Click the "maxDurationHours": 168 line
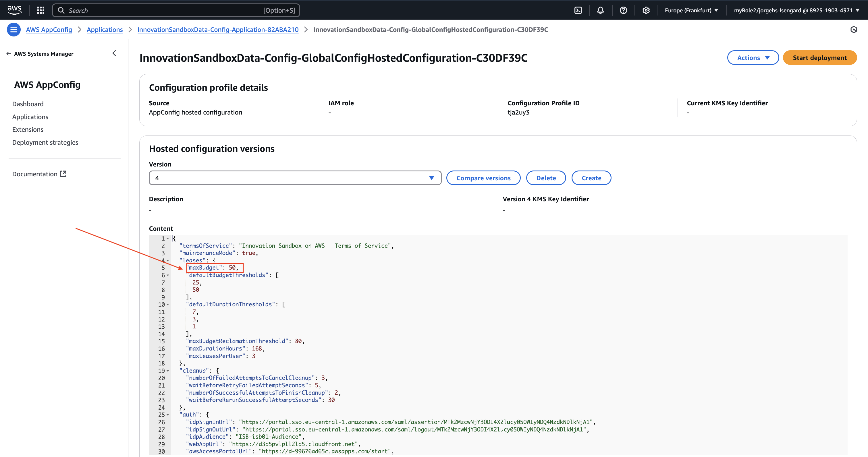The height and width of the screenshot is (457, 868). point(225,348)
